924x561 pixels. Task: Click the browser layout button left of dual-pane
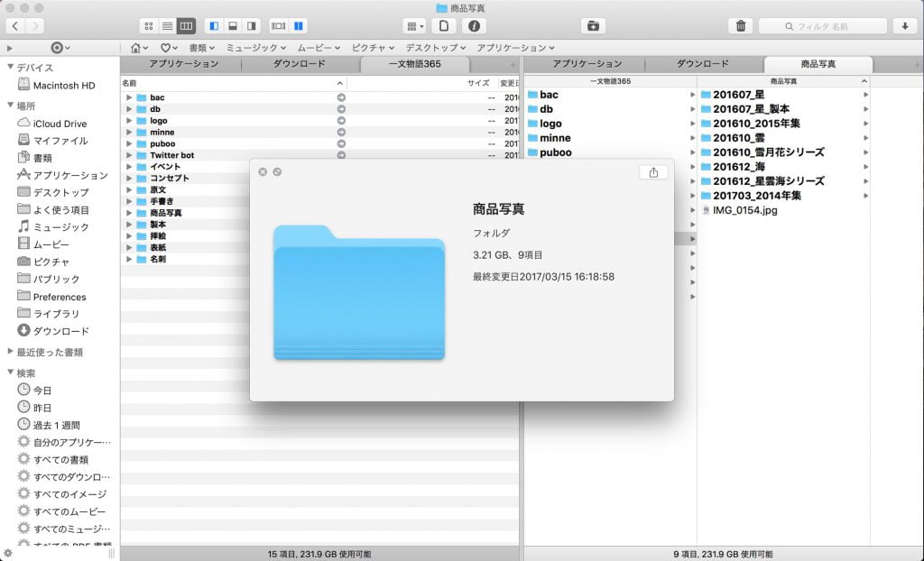coord(279,26)
